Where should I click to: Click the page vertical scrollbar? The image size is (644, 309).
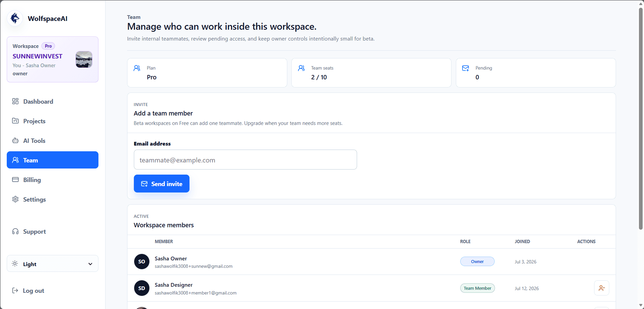point(641,118)
